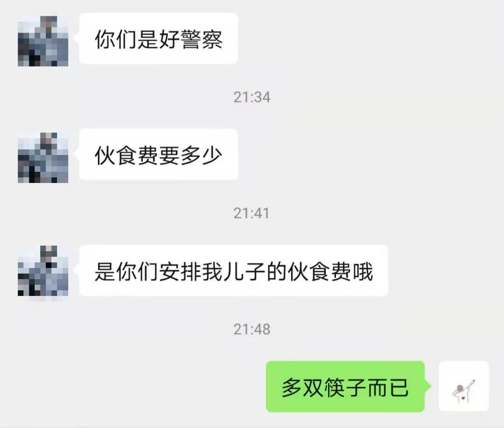Click the 21:34 timestamp
Image resolution: width=504 pixels, height=428 pixels.
click(252, 97)
